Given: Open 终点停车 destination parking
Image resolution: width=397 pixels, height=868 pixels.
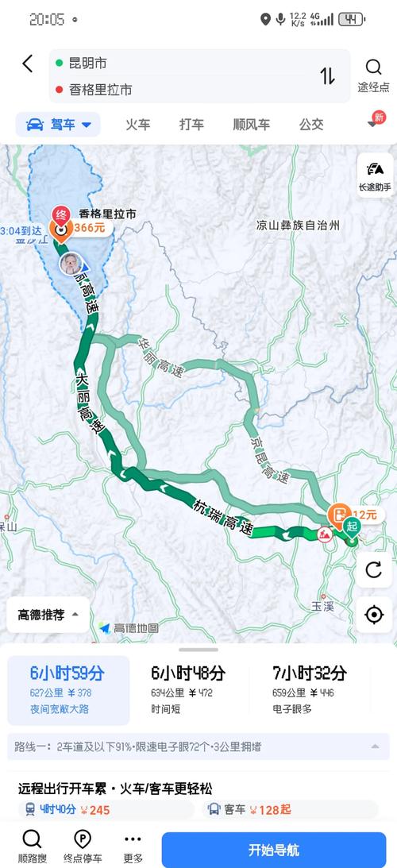Looking at the screenshot, I should pos(83,847).
